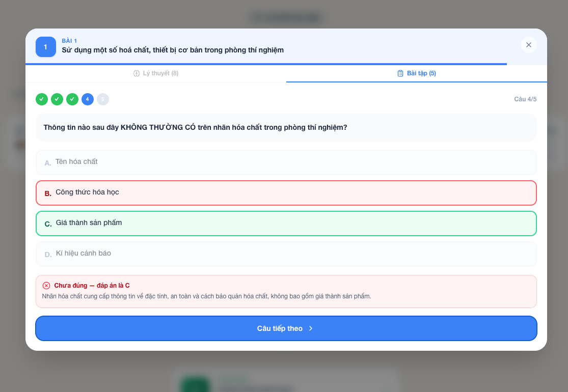This screenshot has height=392, width=568.
Task: Go to the next question with Câu tiếp theo
Action: click(x=286, y=328)
